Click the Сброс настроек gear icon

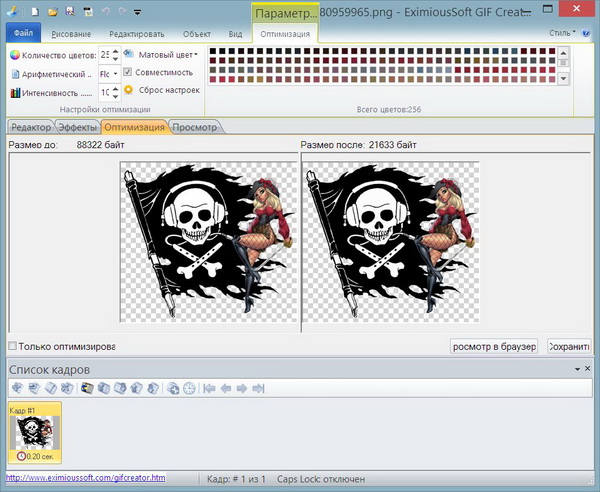(x=129, y=90)
